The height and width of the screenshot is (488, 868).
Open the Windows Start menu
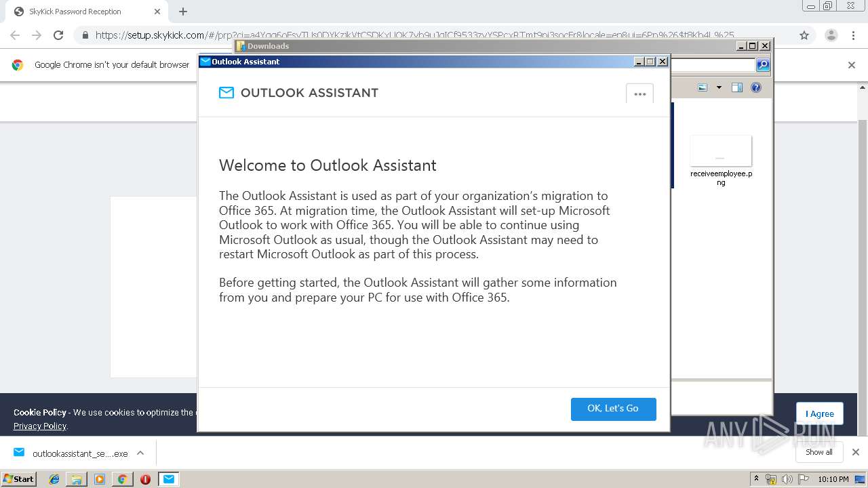tap(19, 479)
